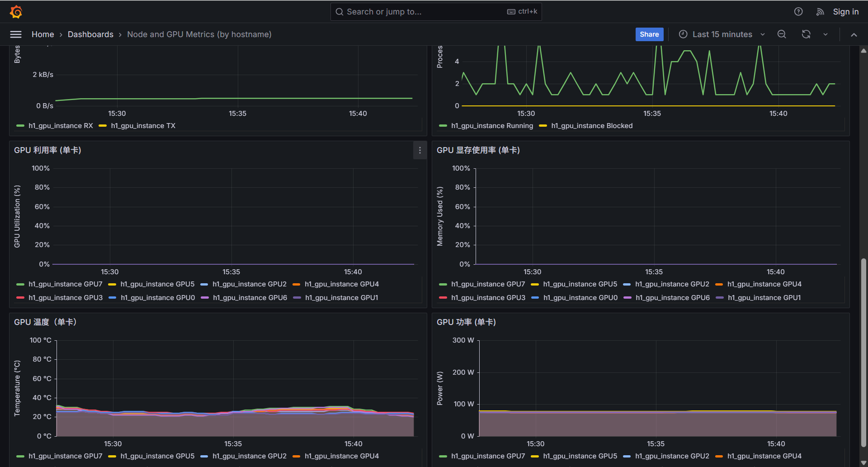Go to Home breadcrumb

point(42,34)
